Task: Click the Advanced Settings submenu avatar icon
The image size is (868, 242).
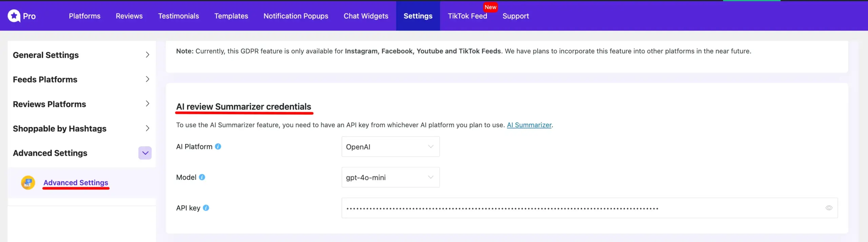Action: coord(28,183)
